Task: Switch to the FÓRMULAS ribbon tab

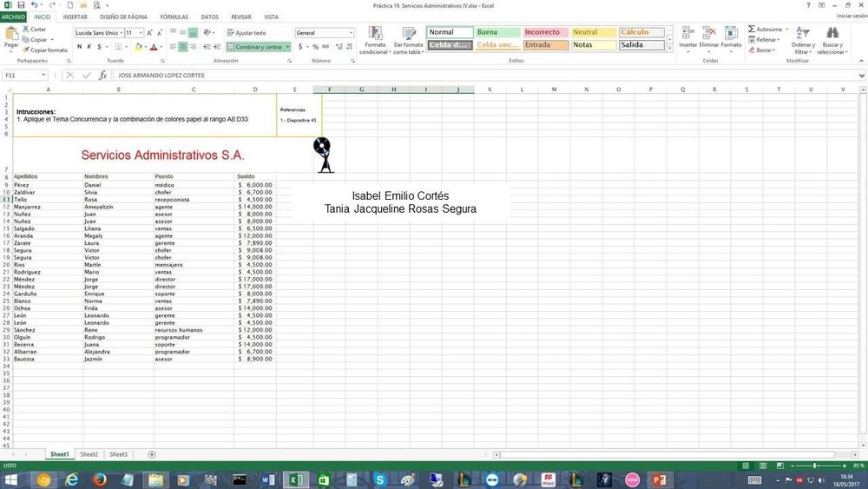Action: (x=174, y=17)
